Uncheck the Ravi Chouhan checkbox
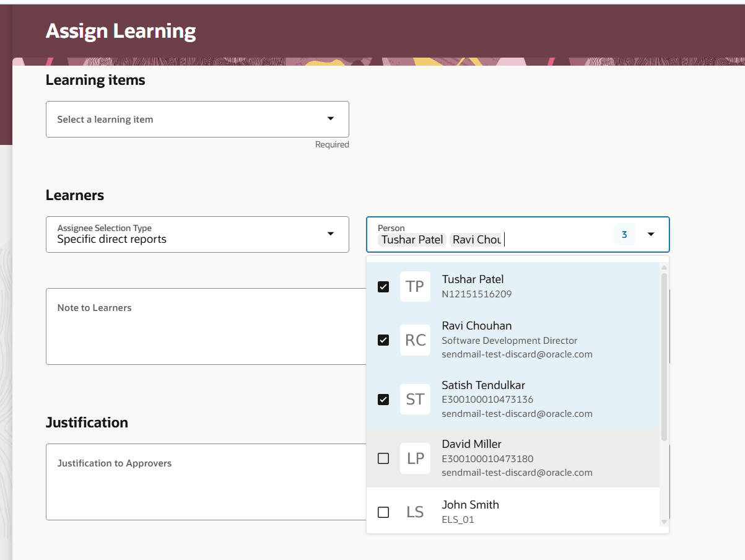 point(383,340)
